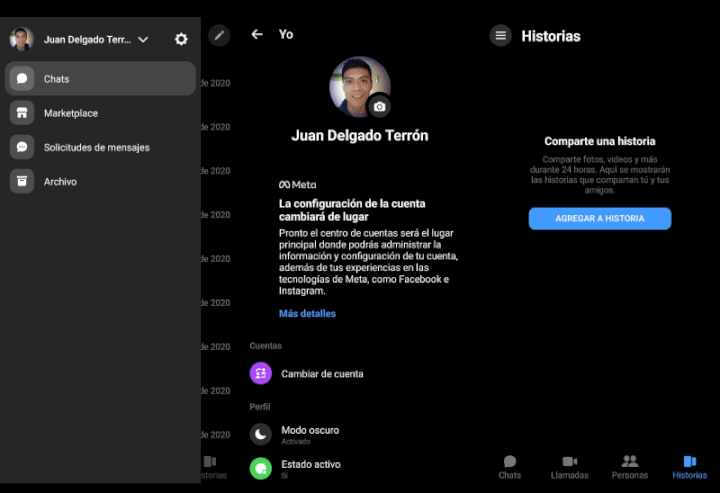720x493 pixels.
Task: Follow the Más detalles link
Action: tap(307, 314)
